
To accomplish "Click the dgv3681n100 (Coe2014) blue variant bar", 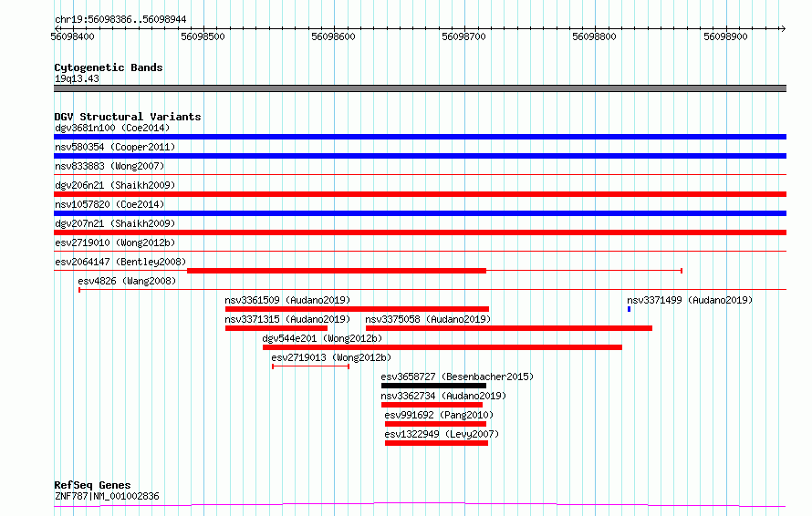I will point(420,137).
